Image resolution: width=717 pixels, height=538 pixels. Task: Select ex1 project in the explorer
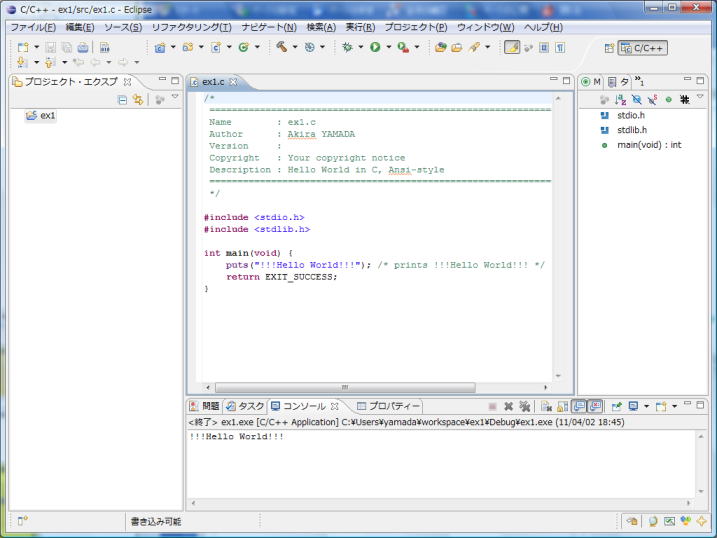pyautogui.click(x=47, y=116)
